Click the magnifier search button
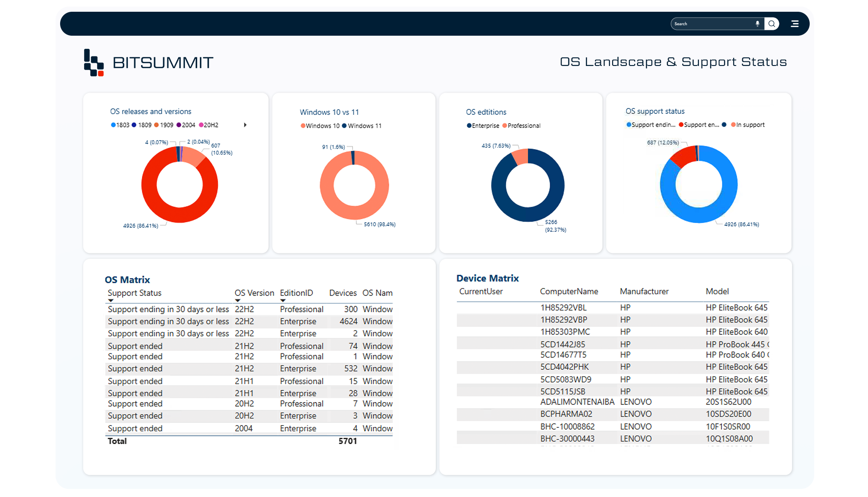This screenshot has width=868, height=497. pos(772,23)
